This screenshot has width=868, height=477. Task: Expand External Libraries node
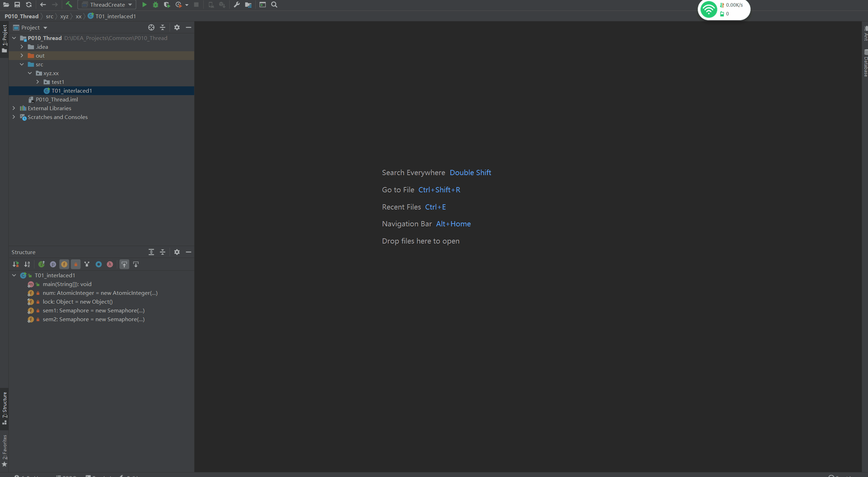click(x=14, y=108)
